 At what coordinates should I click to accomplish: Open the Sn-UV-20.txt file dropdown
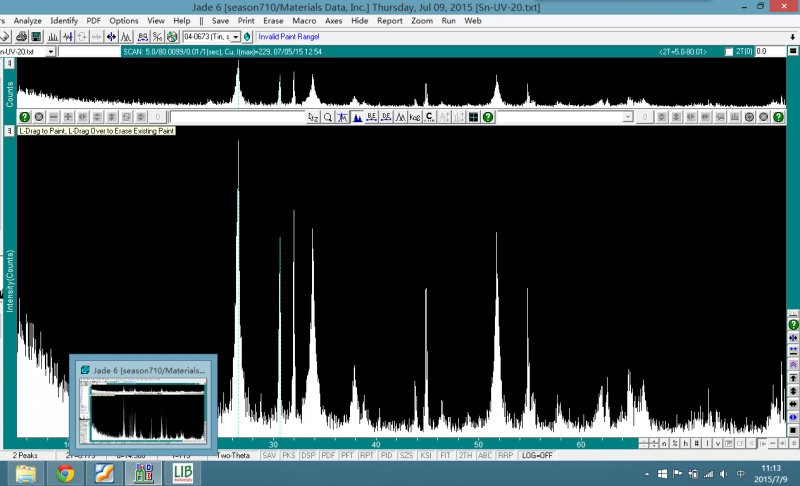coord(49,51)
